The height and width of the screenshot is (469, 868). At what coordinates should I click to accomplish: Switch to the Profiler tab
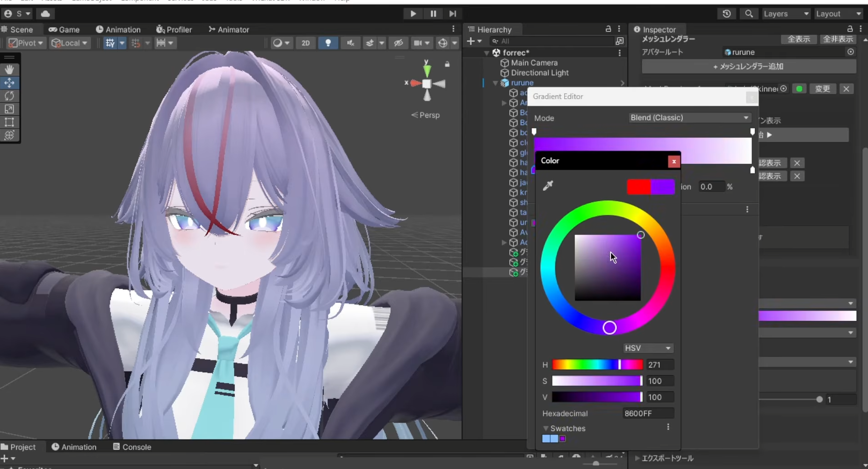174,30
